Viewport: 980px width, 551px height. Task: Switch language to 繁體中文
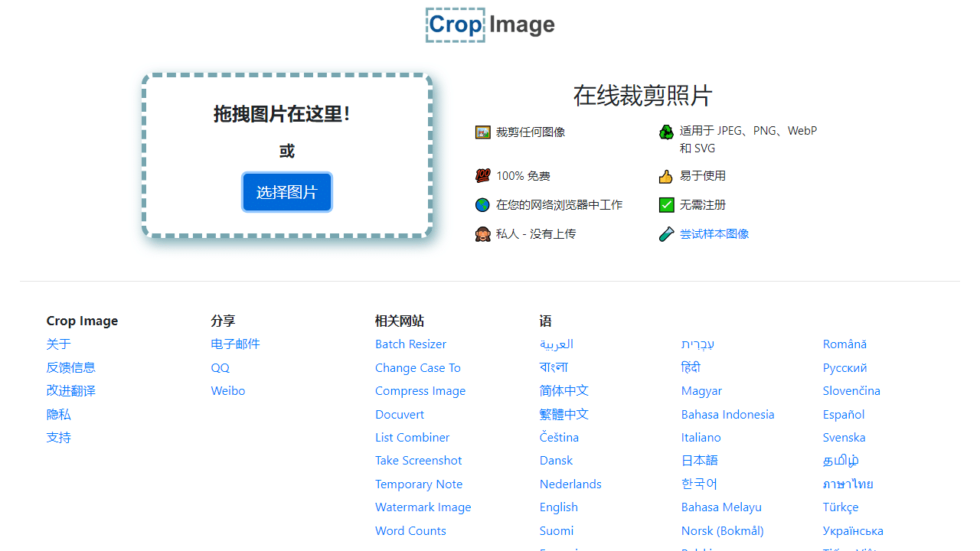coord(563,414)
